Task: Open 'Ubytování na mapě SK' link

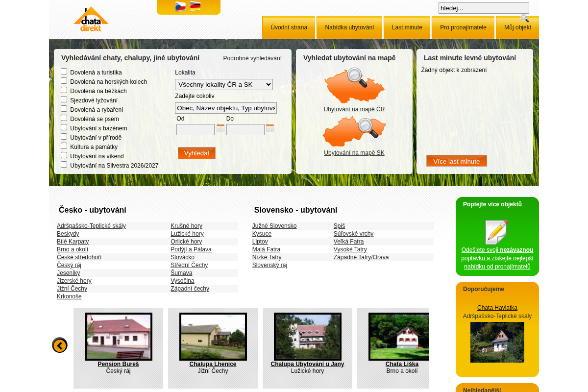Action: (x=354, y=153)
